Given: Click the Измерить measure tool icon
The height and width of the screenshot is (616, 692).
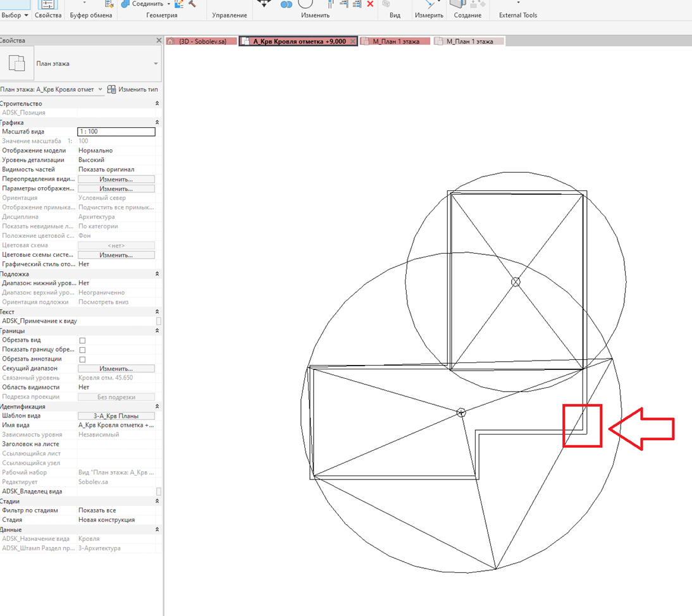Looking at the screenshot, I should tap(430, 4).
